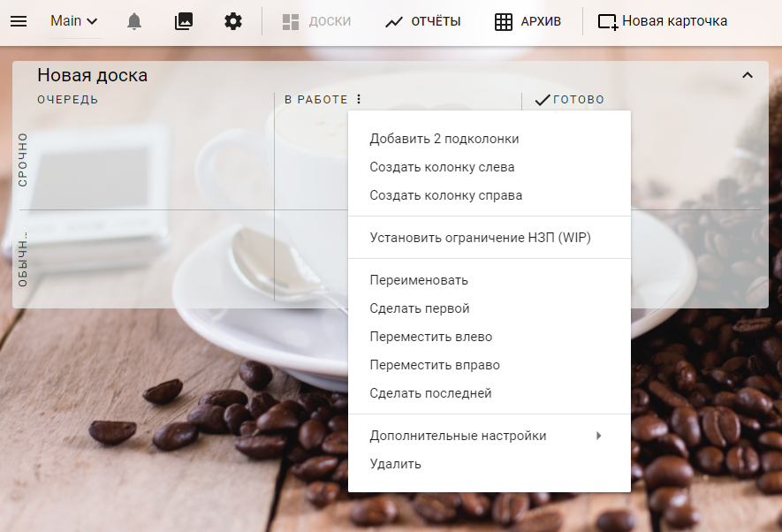The height and width of the screenshot is (532, 782).
Task: Switch to the Доски view
Action: tap(316, 21)
